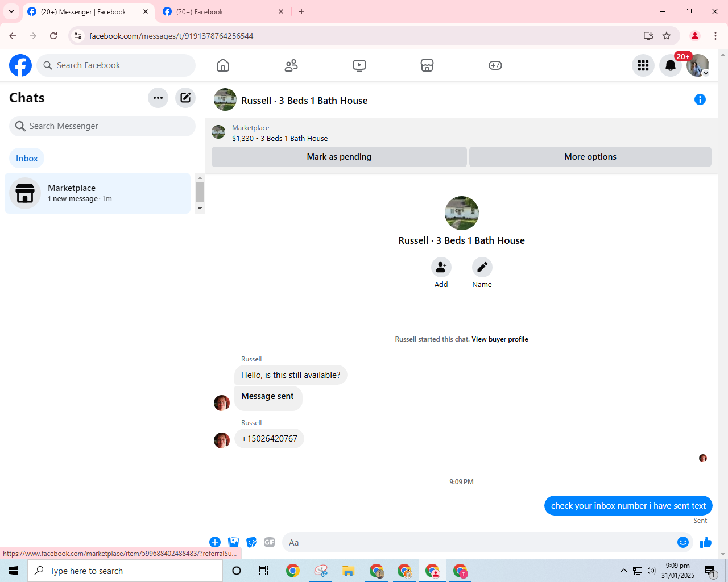Viewport: 728px width, 582px height.
Task: Open Chrome profile icon
Action: [694, 36]
